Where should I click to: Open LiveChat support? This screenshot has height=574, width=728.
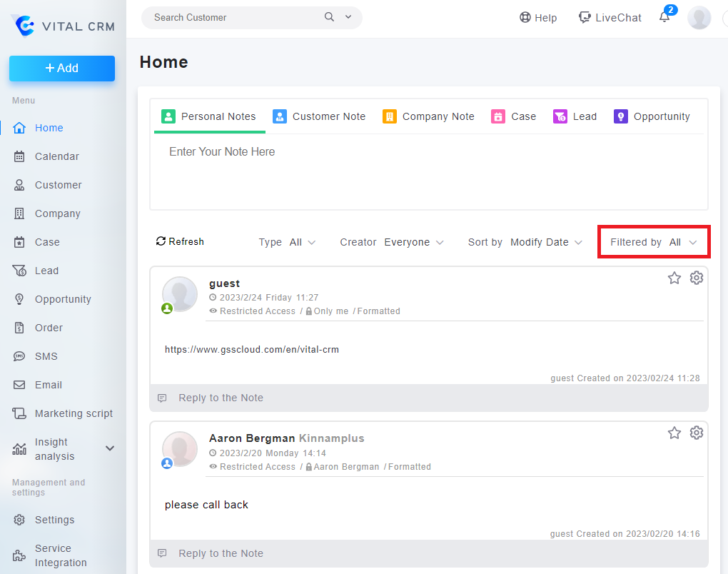pos(610,18)
